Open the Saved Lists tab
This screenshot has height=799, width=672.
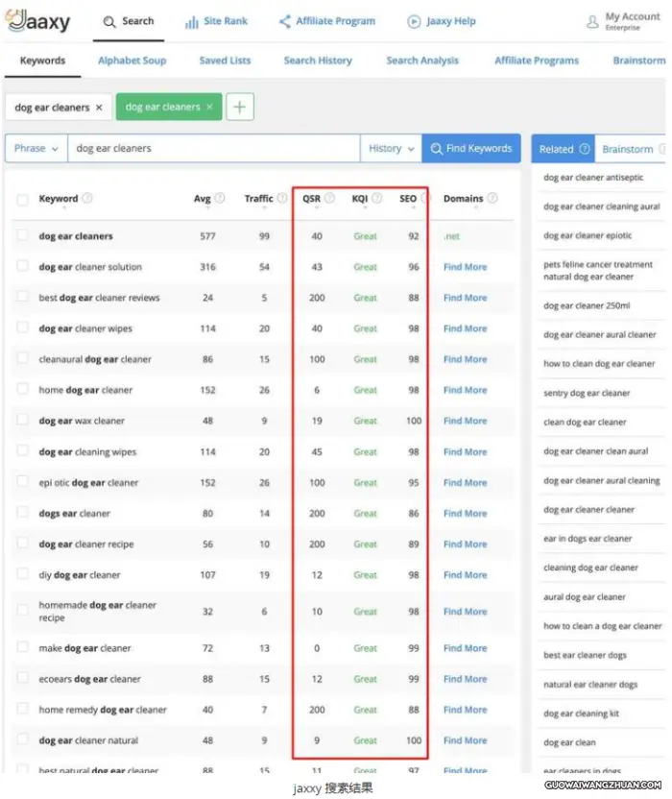click(225, 61)
